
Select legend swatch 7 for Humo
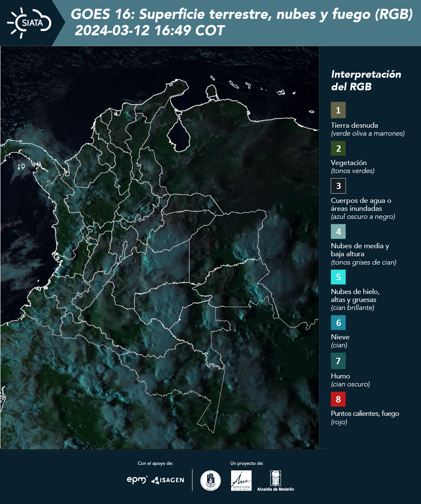pyautogui.click(x=338, y=361)
